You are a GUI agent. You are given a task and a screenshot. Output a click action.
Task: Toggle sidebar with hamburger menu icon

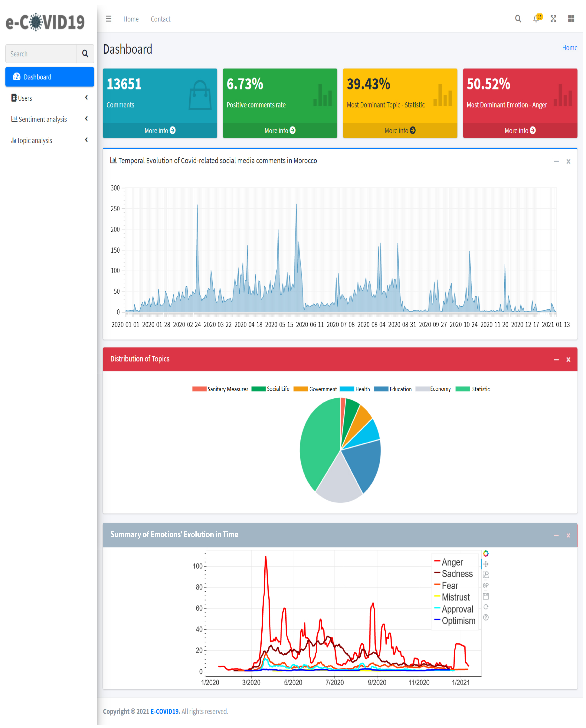(x=109, y=19)
